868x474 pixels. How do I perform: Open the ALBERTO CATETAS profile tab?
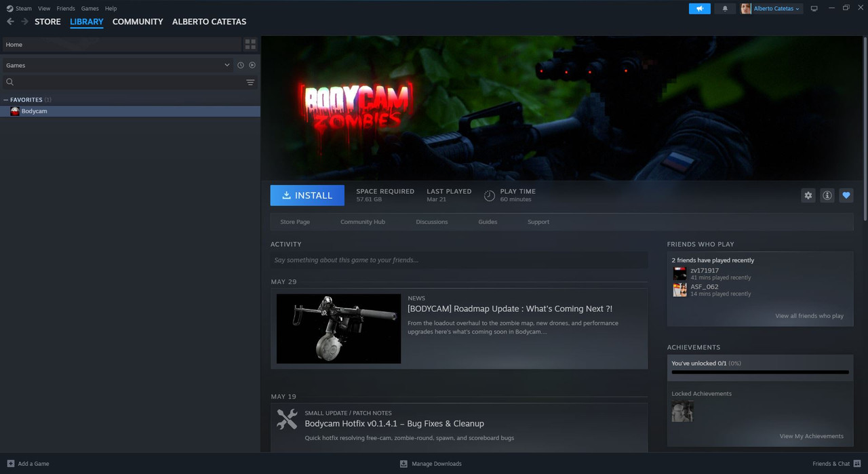pyautogui.click(x=210, y=22)
